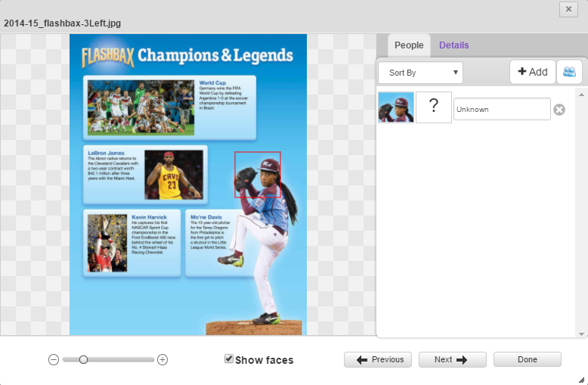
Task: Click the question mark placeholder box
Action: [434, 107]
